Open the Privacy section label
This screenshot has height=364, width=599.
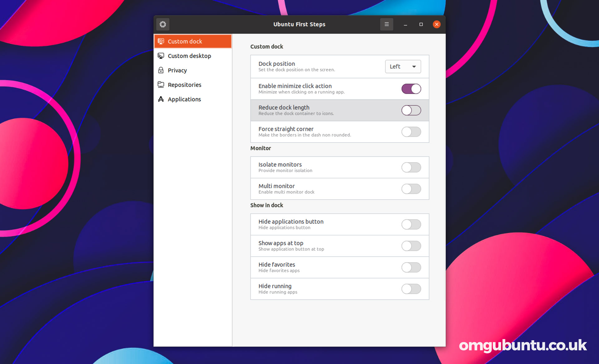click(x=177, y=70)
